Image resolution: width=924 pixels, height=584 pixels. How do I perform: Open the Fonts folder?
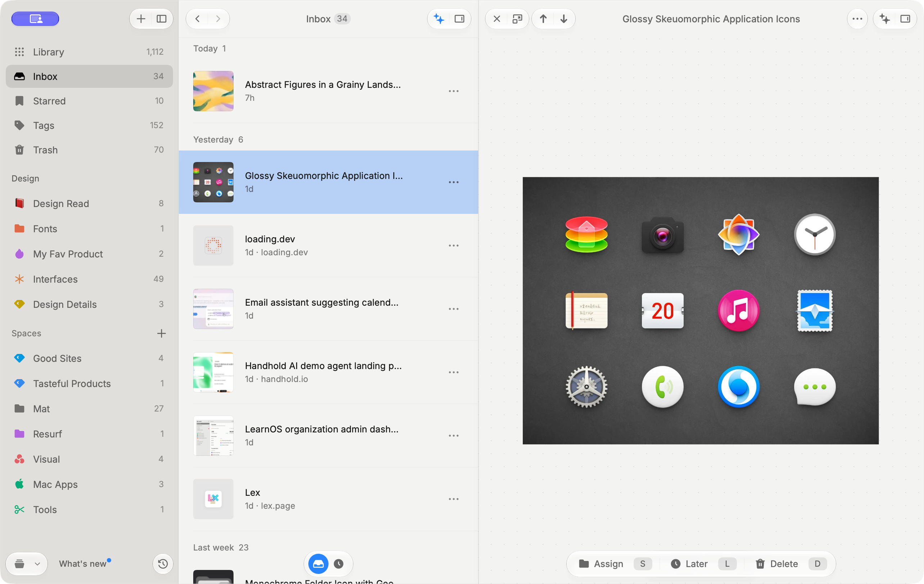coord(89,229)
